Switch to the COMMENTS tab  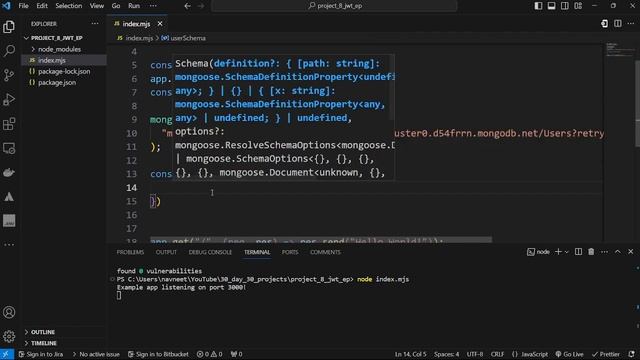325,252
